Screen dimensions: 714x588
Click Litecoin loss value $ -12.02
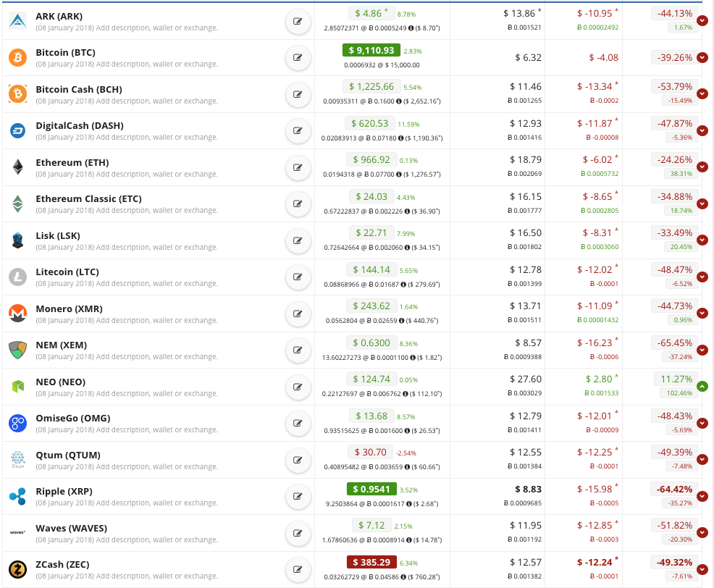[595, 269]
